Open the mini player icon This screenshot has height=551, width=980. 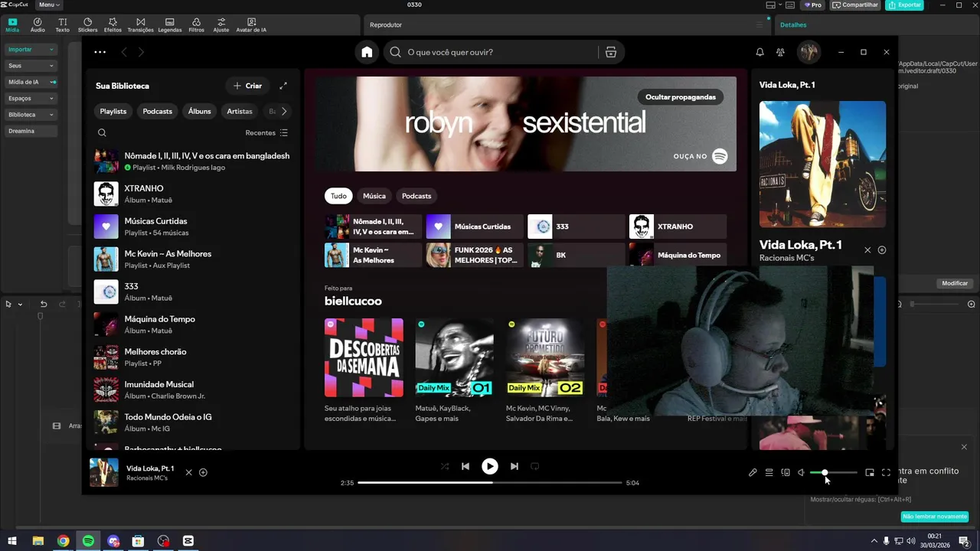click(x=870, y=473)
